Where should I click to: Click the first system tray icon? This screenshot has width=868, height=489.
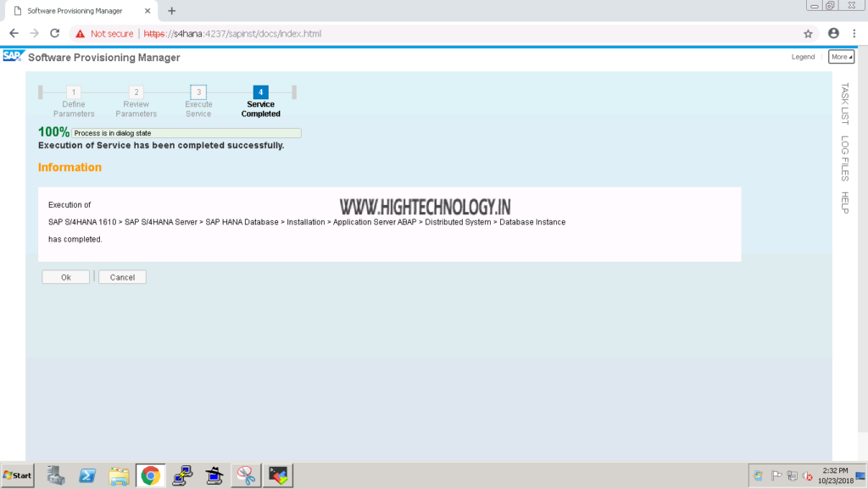[x=759, y=475]
